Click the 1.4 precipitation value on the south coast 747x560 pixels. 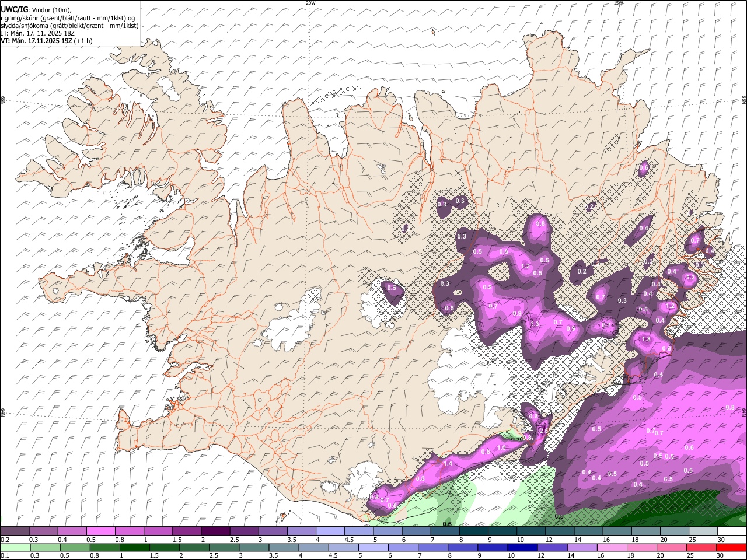tap(448, 463)
